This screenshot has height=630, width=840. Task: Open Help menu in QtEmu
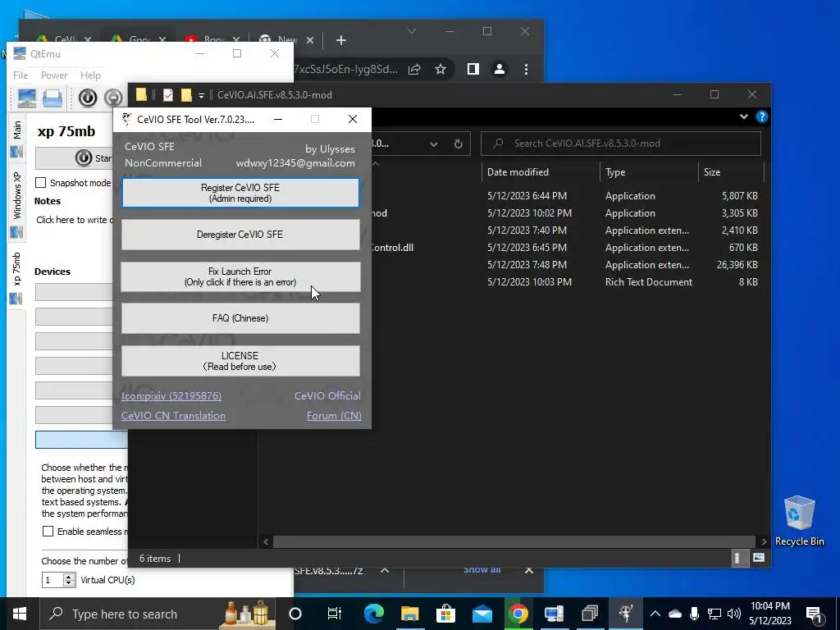90,75
